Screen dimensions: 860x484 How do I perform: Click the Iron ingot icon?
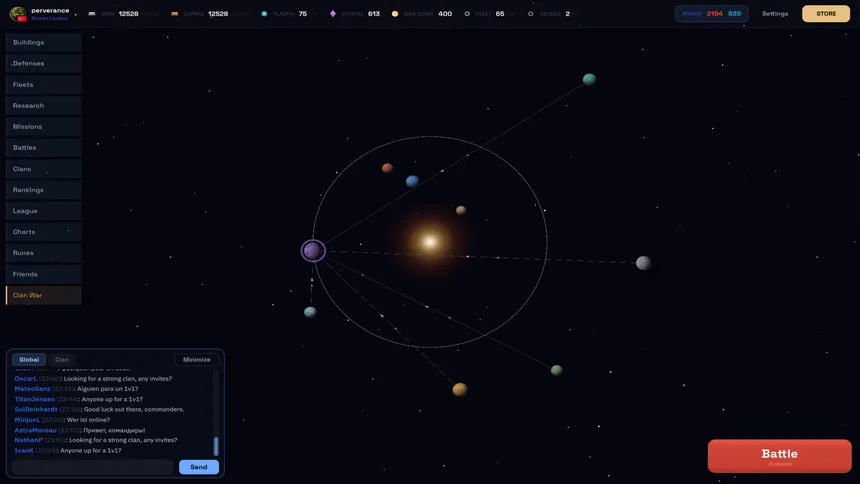pyautogui.click(x=92, y=14)
